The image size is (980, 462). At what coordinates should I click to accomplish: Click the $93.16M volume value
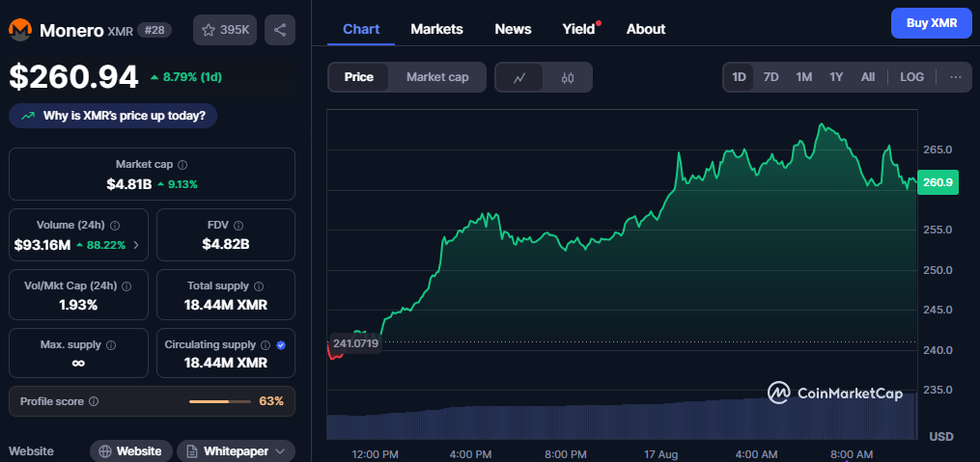[x=42, y=245]
